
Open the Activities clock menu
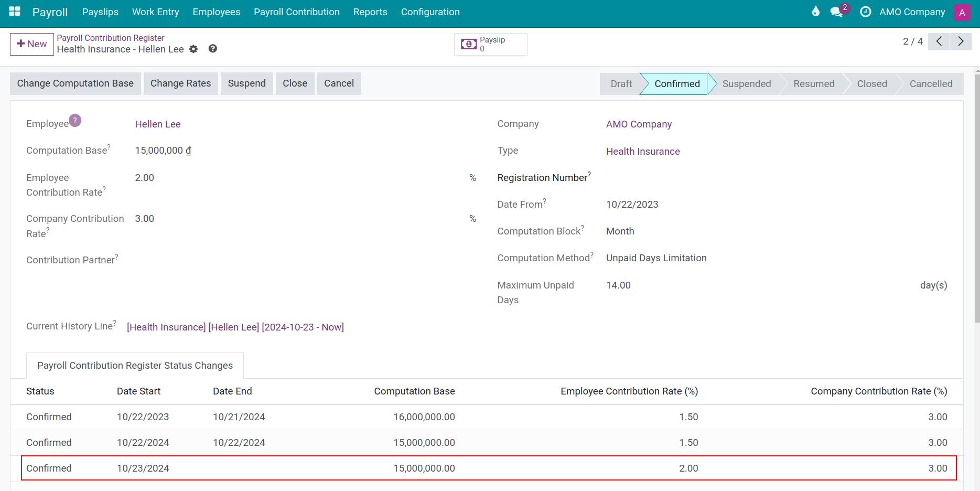click(865, 12)
